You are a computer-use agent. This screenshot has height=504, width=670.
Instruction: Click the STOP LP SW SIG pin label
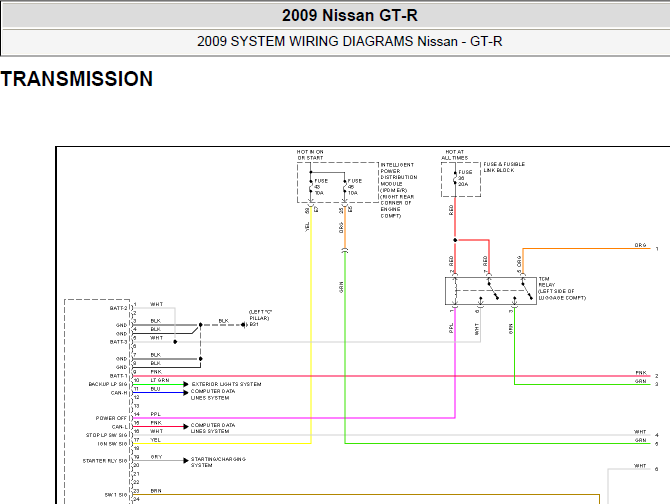point(106,435)
